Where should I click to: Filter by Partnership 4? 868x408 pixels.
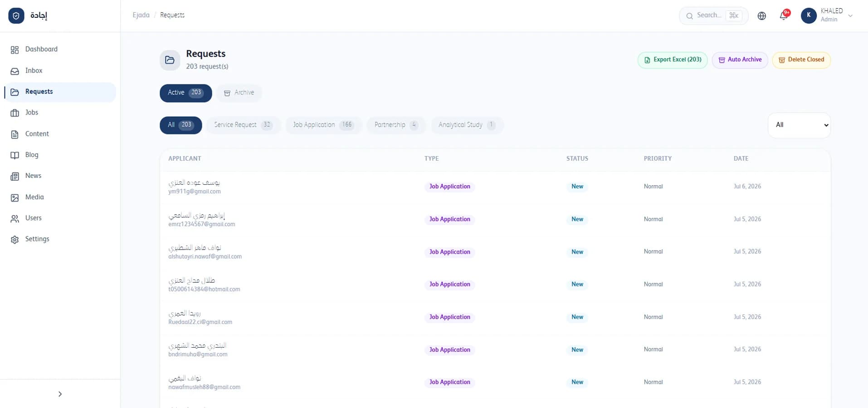pyautogui.click(x=396, y=125)
